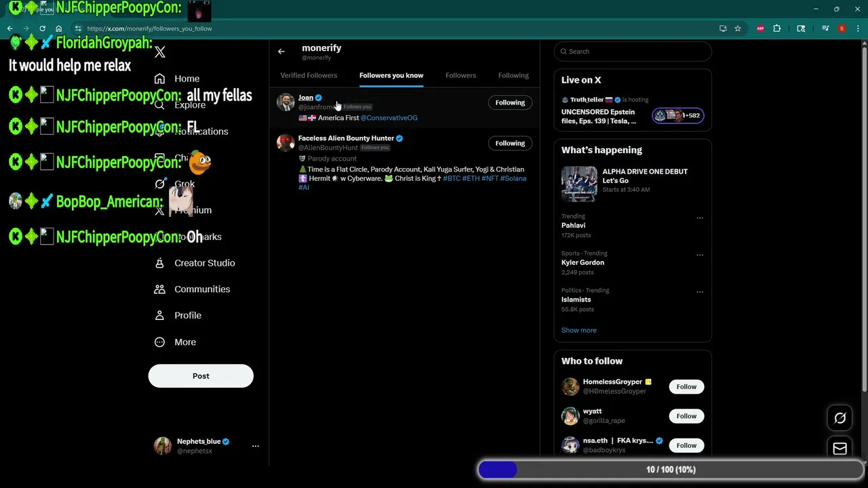Screen dimensions: 868x488
Task: Open the Grok floating button
Action: (x=840, y=418)
